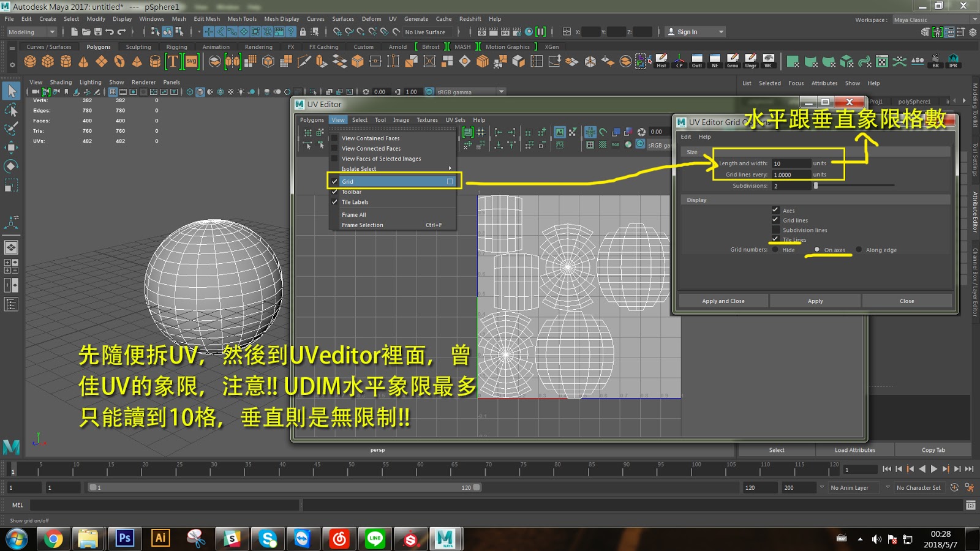The width and height of the screenshot is (980, 551).
Task: Open the Modeling menu set dropdown
Action: coord(32,32)
